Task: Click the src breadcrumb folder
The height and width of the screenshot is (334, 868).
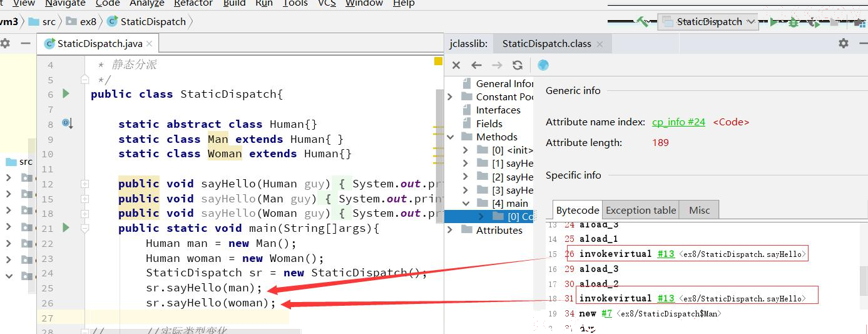Action: [43, 21]
